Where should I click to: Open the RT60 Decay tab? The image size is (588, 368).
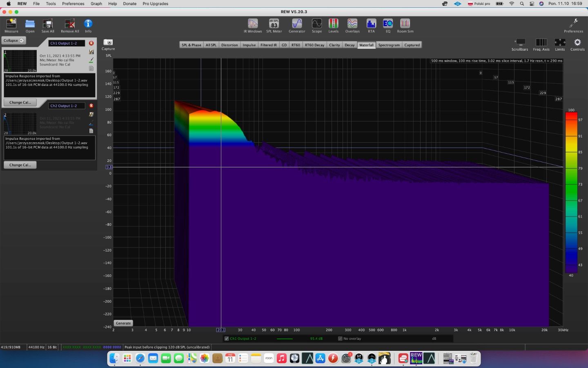pyautogui.click(x=314, y=45)
